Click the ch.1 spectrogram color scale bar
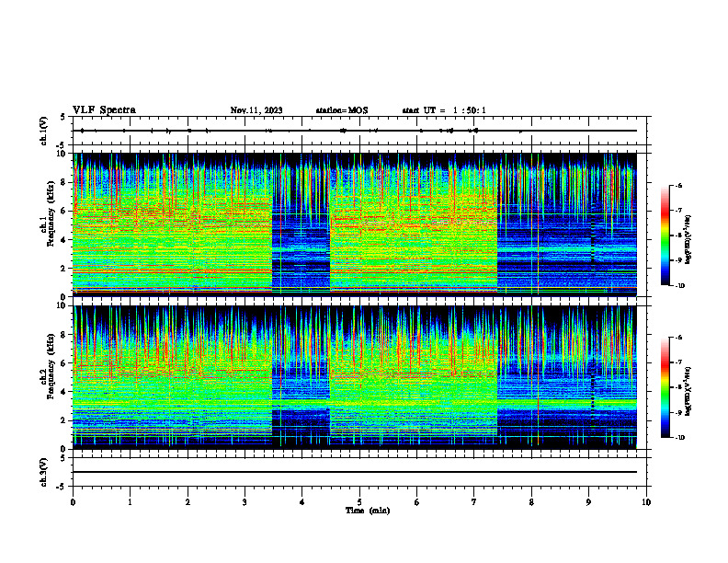Viewport: 728px width, 563px height. click(665, 236)
